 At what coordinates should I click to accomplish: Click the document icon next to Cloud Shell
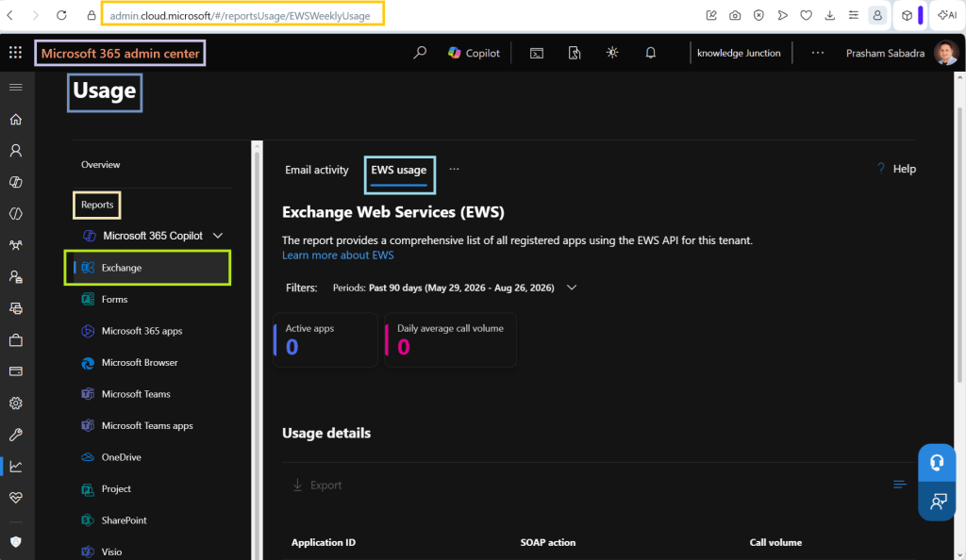(575, 53)
